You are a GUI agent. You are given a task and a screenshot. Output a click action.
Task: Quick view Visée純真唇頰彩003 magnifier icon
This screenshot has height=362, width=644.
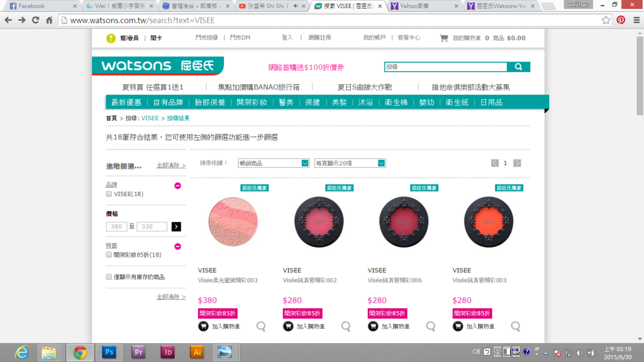pyautogui.click(x=516, y=326)
